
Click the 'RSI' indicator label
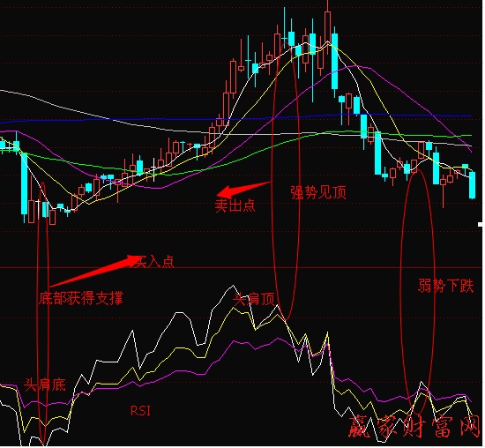140,411
